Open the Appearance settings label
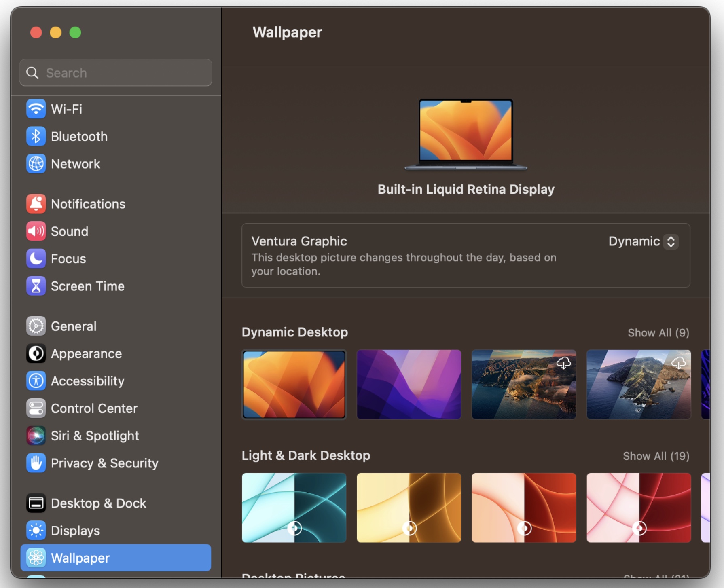 (86, 354)
